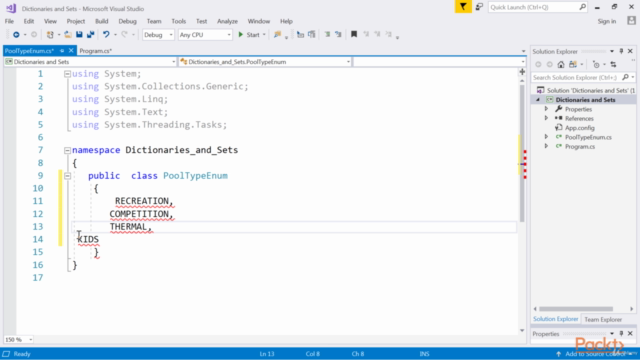Open the document tabs overflow dropdown arrow
This screenshot has height=360, width=640.
[523, 51]
